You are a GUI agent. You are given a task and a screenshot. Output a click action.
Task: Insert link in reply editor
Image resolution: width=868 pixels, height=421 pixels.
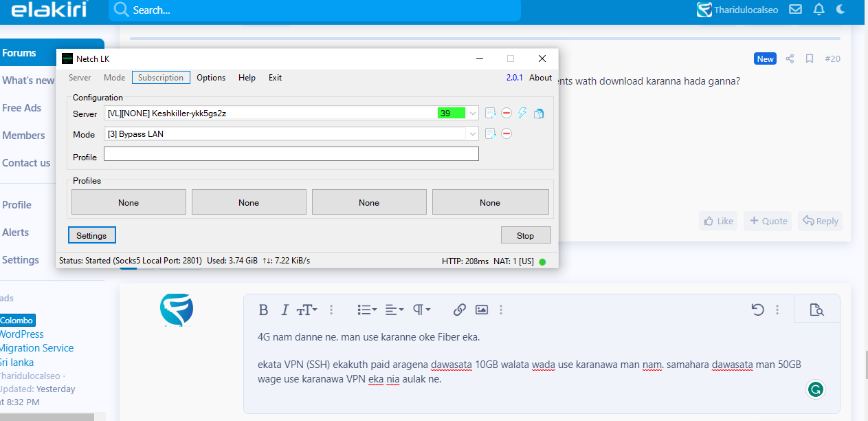coord(460,310)
